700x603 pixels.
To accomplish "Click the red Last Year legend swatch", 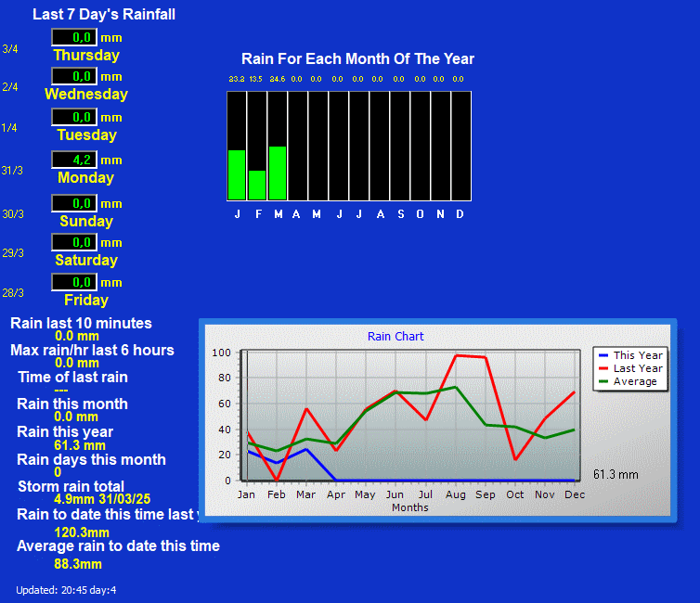I will coord(603,368).
